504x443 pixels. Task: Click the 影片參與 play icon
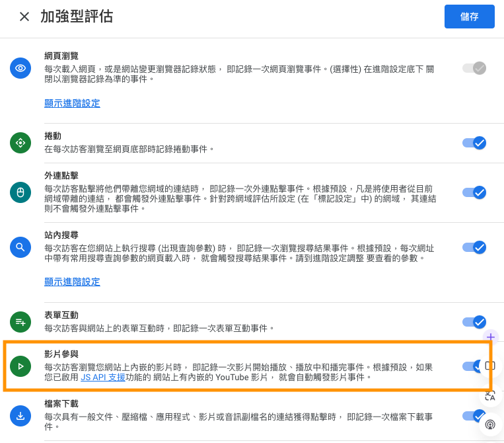[20, 366]
